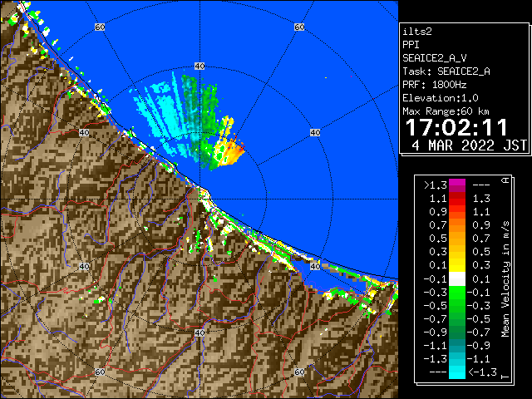The image size is (532, 399).
Task: Select the 'PPI' scan type text
Action: point(411,45)
